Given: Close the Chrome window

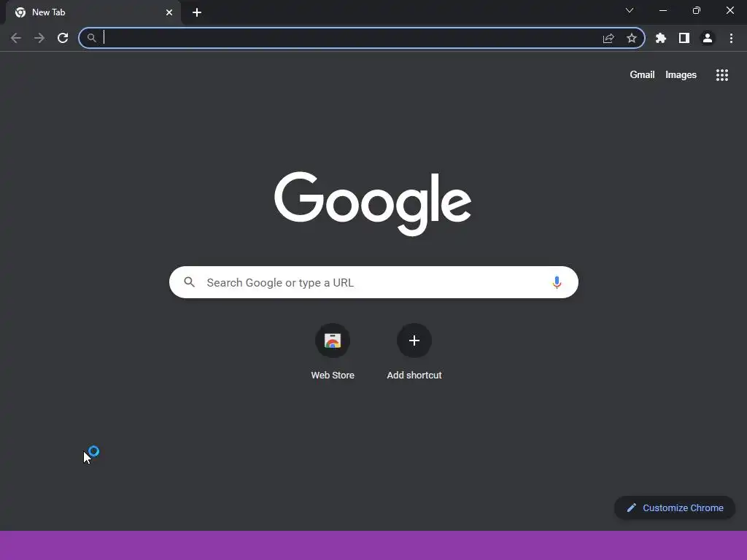Looking at the screenshot, I should [x=729, y=10].
